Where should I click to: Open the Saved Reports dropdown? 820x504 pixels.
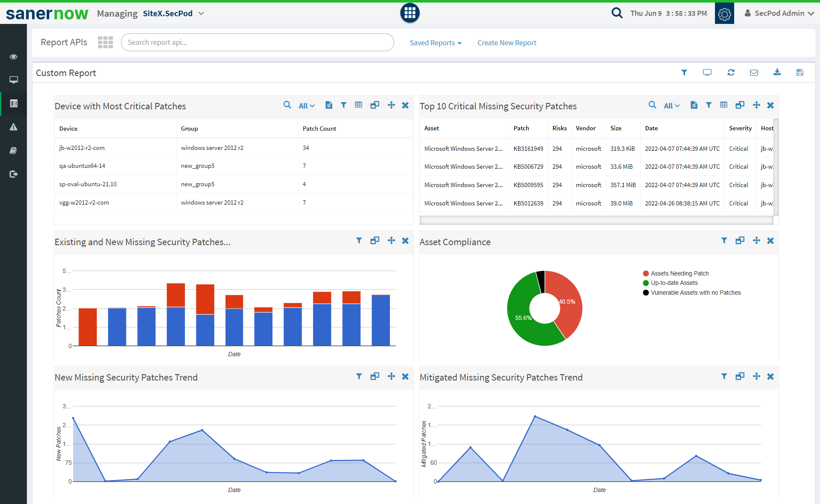click(435, 43)
